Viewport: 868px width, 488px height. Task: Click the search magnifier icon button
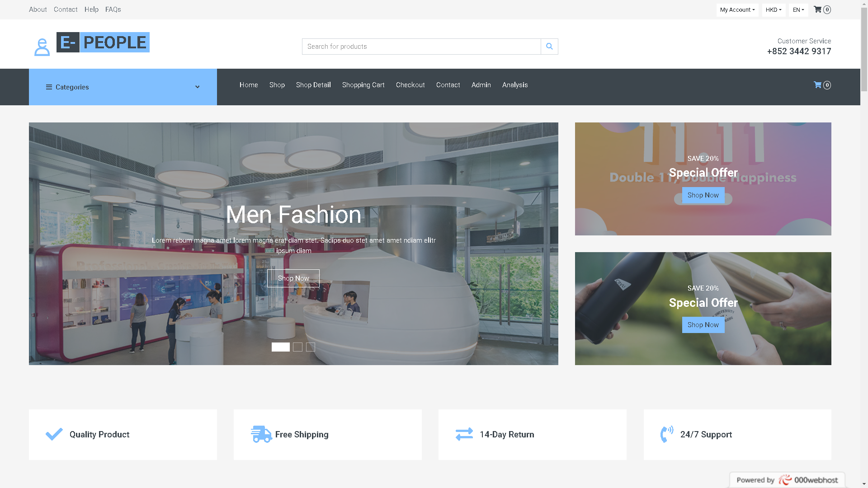pos(549,47)
